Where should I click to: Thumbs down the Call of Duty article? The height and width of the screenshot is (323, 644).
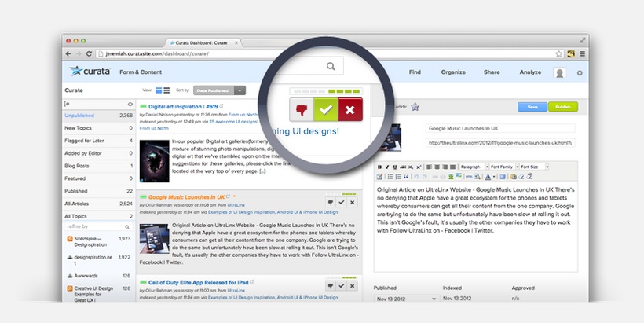coord(331,285)
